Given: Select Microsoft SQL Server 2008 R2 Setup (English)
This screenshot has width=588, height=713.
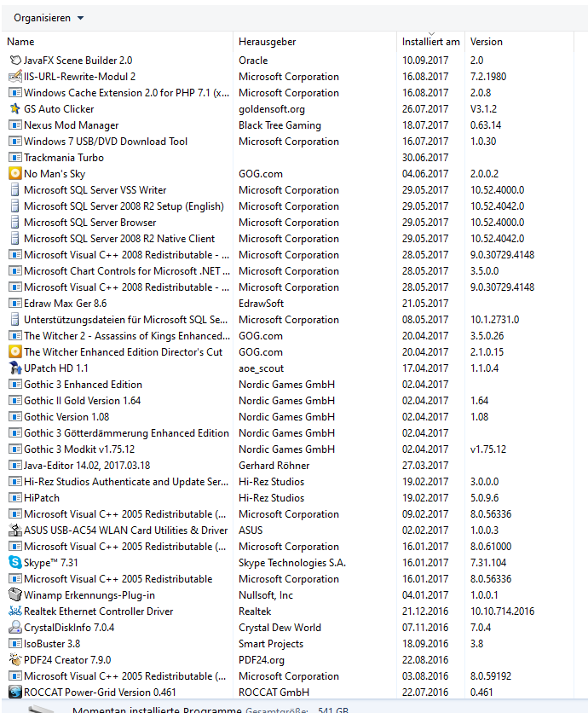Looking at the screenshot, I should tap(124, 206).
